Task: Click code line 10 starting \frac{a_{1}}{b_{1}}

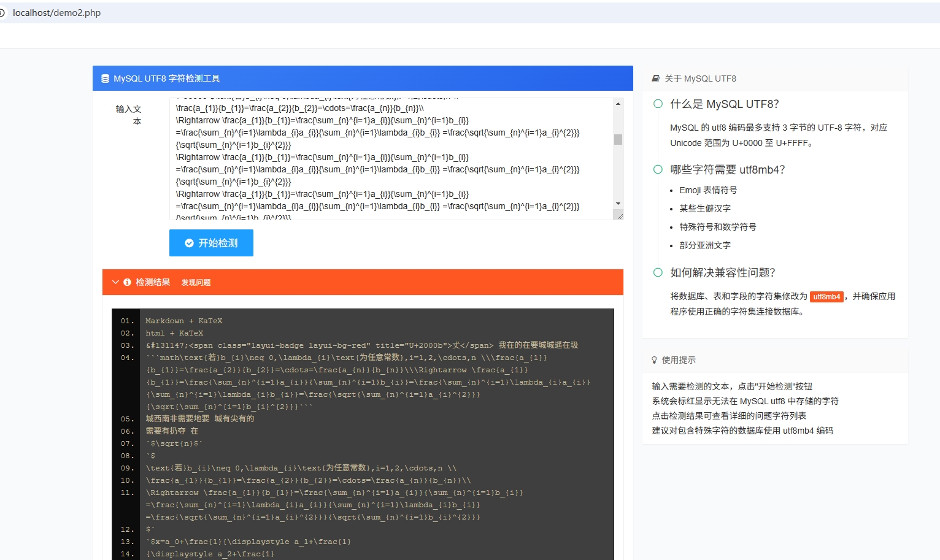Action: (x=308, y=480)
